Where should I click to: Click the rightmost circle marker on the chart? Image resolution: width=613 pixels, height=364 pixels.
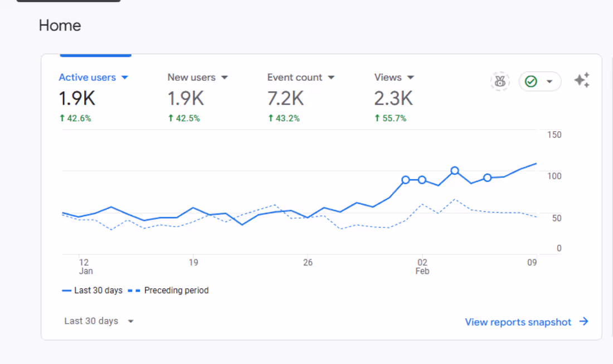(x=488, y=178)
